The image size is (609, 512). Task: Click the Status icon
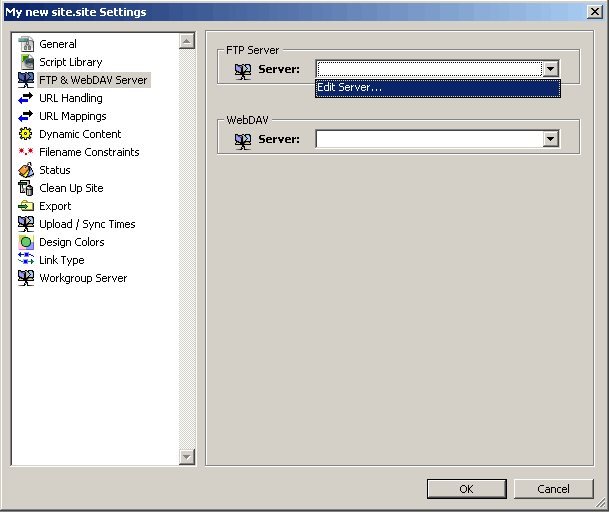[26, 170]
